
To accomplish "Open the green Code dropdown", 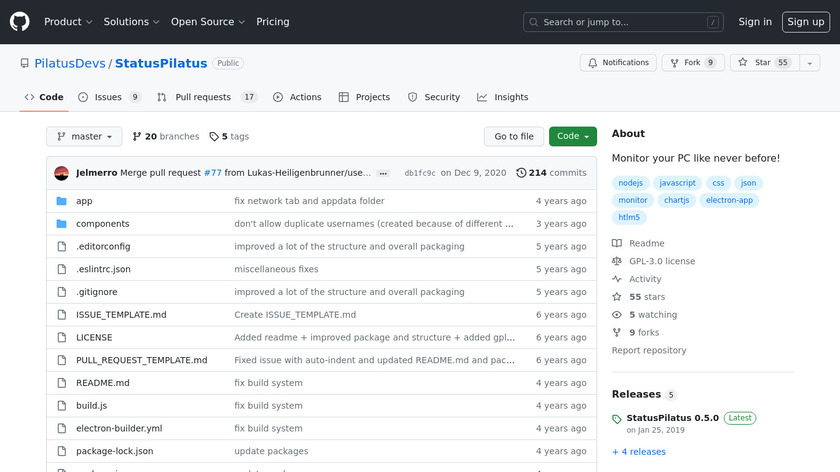I will [572, 137].
